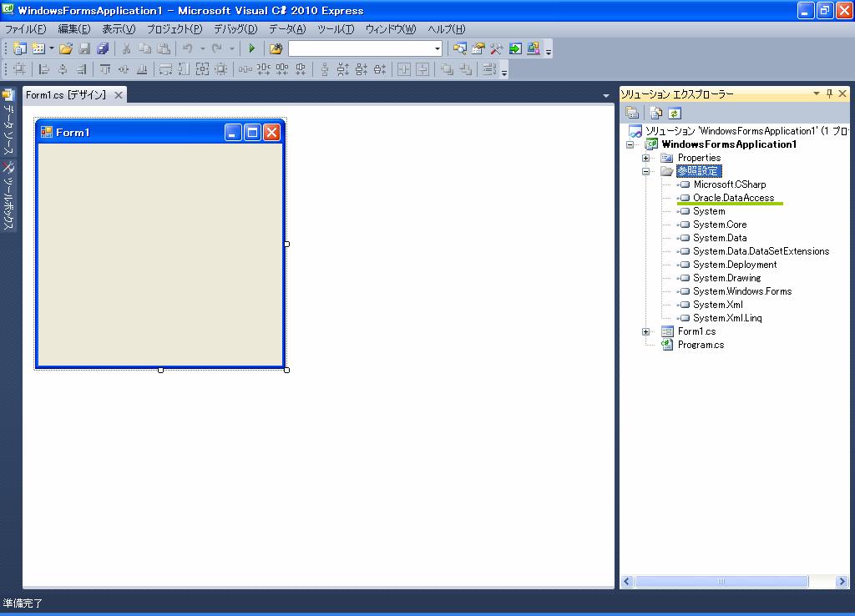Click the Make Vertical Spacing Equal icon

[325, 69]
